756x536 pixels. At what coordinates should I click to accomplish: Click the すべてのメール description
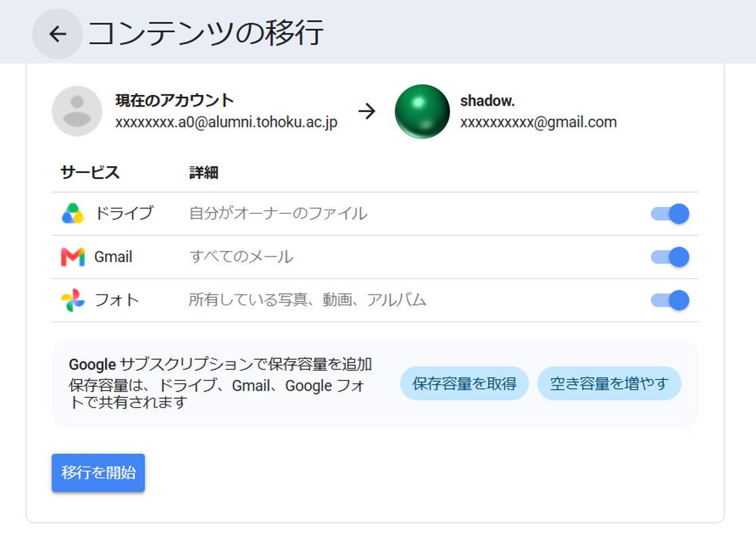241,256
